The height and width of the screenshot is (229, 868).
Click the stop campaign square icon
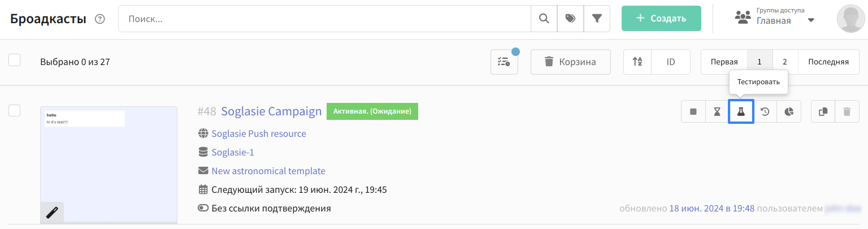693,112
